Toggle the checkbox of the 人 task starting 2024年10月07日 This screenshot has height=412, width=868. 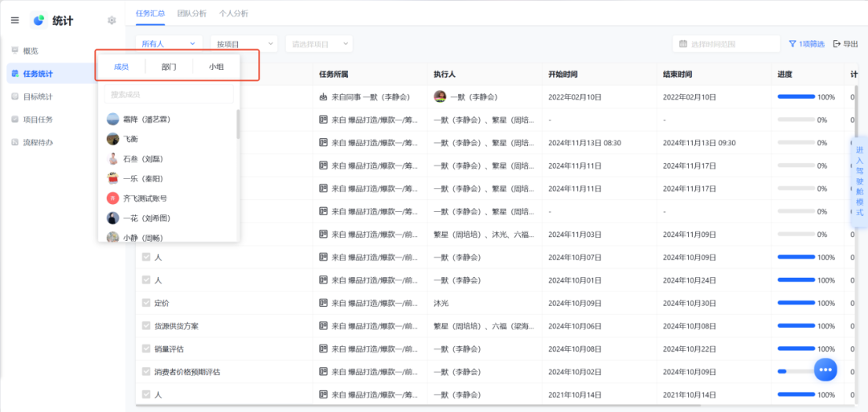pyautogui.click(x=146, y=257)
